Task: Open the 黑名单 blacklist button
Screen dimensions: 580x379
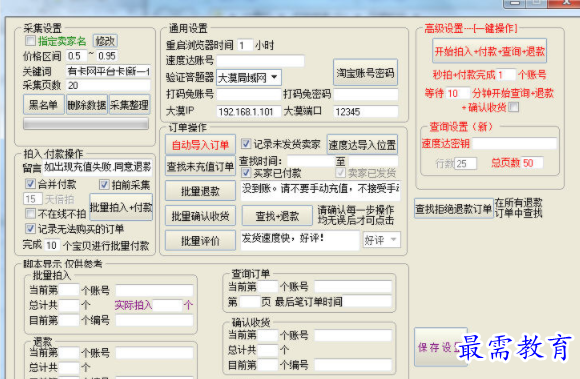Action: pyautogui.click(x=44, y=105)
